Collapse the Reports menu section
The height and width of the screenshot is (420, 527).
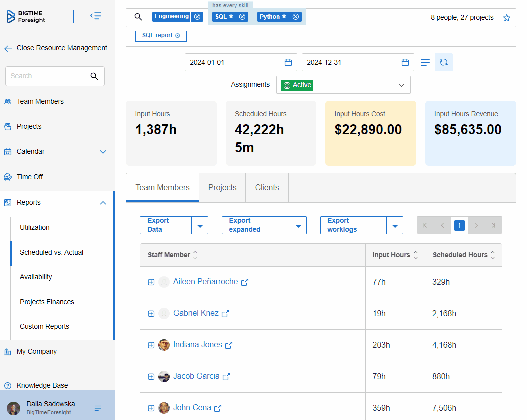click(103, 203)
